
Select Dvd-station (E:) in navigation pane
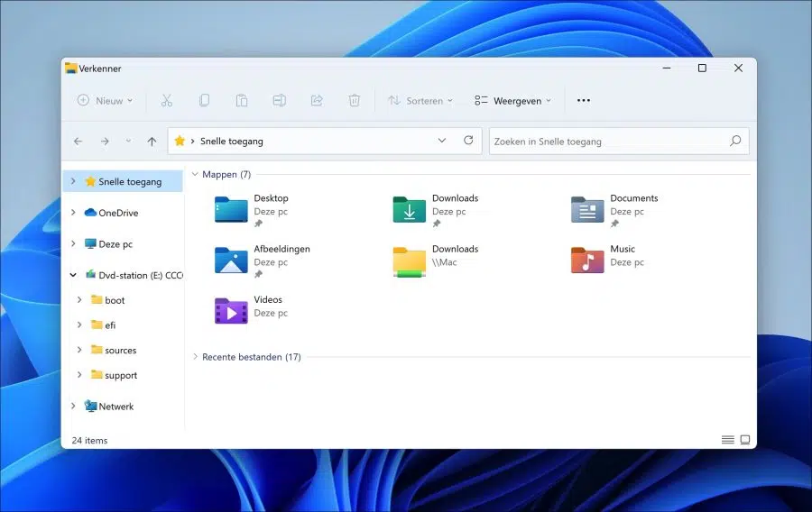pyautogui.click(x=134, y=275)
